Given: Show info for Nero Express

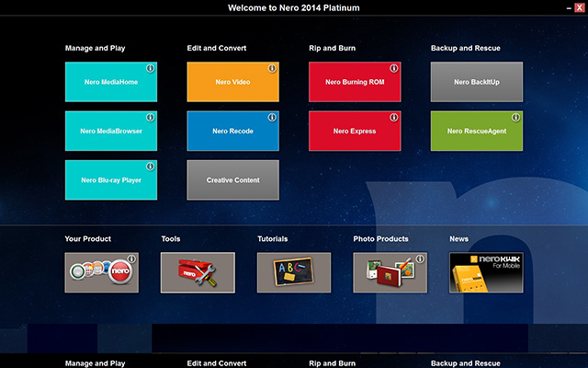Looking at the screenshot, I should (394, 118).
